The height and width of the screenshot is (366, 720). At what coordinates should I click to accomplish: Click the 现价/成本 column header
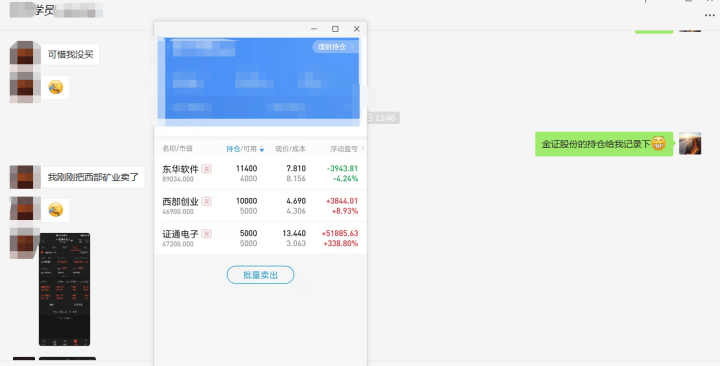(x=290, y=149)
